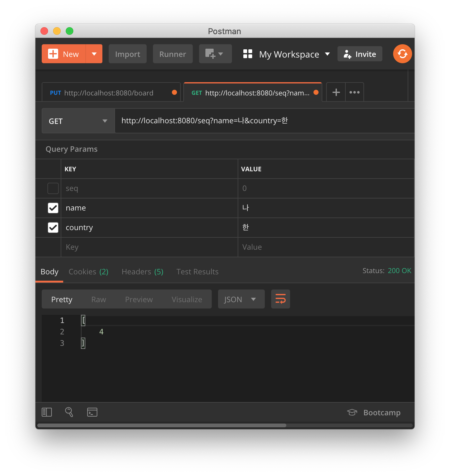
Task: Switch to Preview response view
Action: [139, 299]
